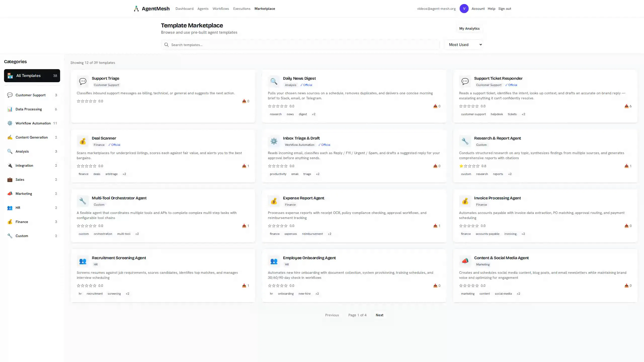This screenshot has height=362, width=644.
Task: Open the Invoice Processing Agent title
Action: point(497,198)
